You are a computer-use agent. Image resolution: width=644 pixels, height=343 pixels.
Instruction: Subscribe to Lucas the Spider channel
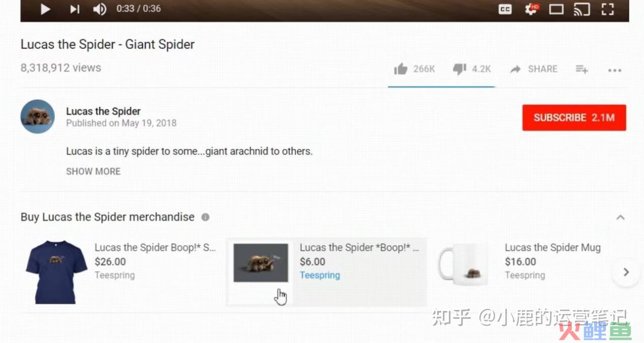(x=574, y=117)
